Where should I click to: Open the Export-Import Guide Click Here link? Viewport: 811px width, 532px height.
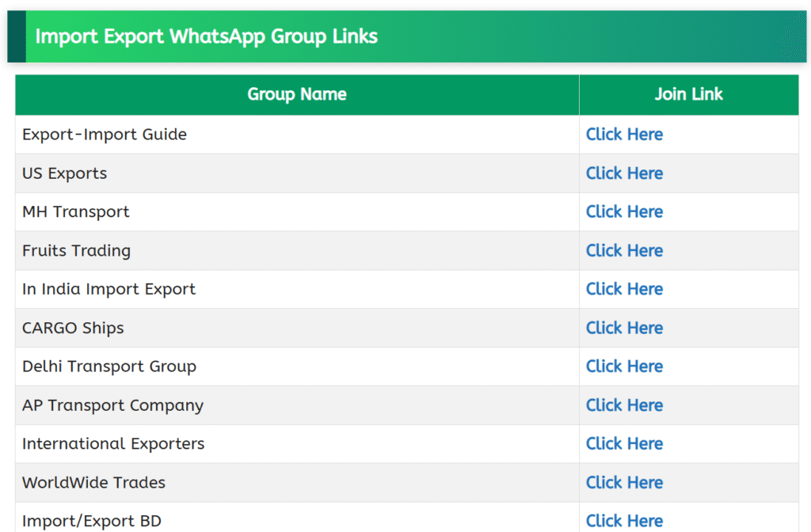coord(624,135)
